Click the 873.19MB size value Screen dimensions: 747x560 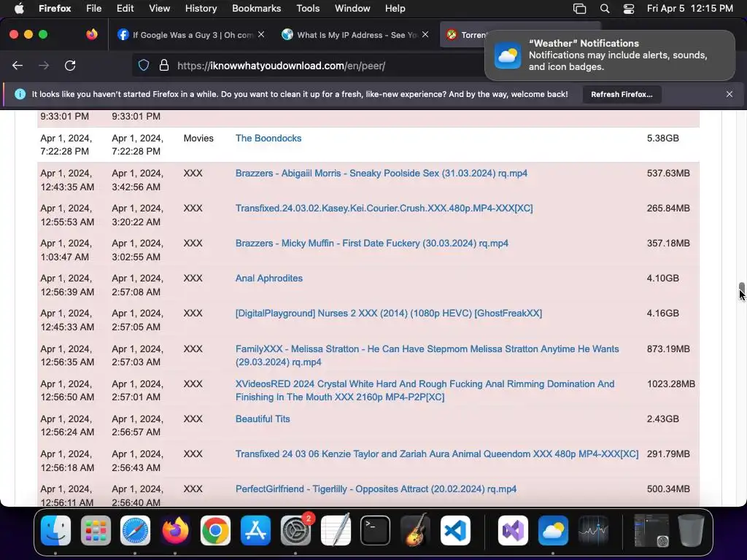click(x=668, y=349)
